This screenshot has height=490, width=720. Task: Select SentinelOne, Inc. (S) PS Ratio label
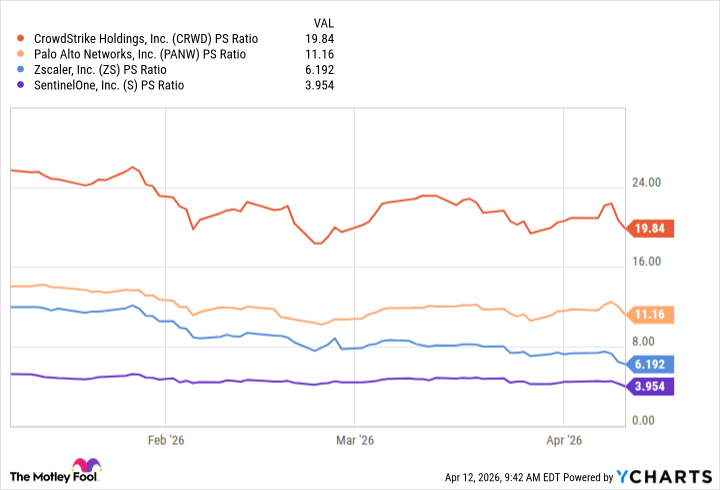coord(110,86)
